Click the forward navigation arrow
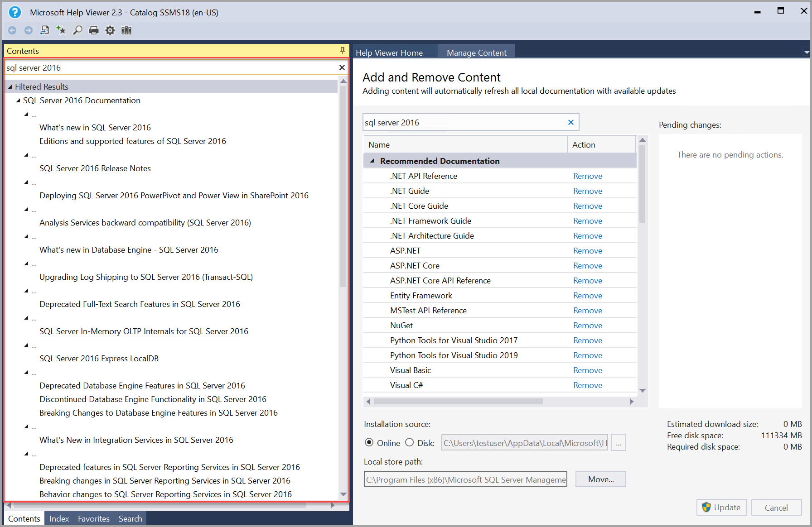This screenshot has height=527, width=812. [x=28, y=30]
